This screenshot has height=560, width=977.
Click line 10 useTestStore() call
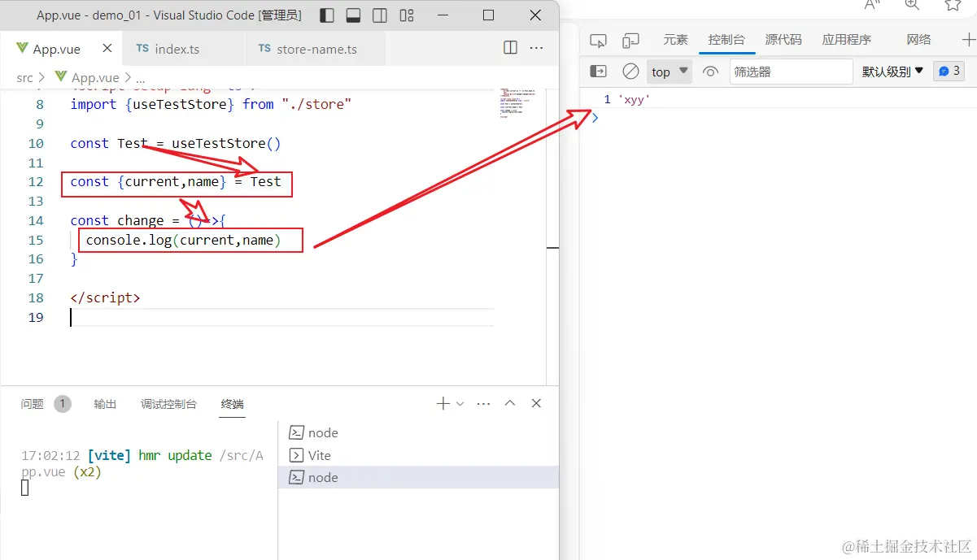[x=226, y=143]
